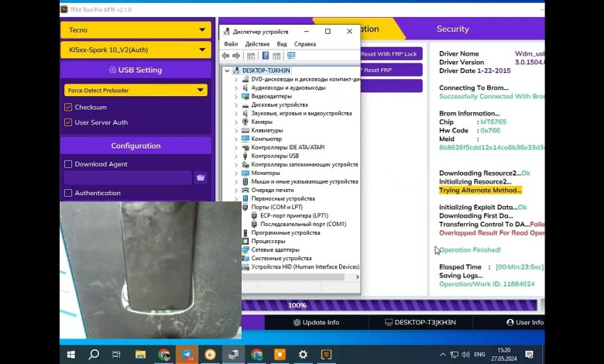Open the Справка menu
The image size is (604, 364).
(x=305, y=44)
